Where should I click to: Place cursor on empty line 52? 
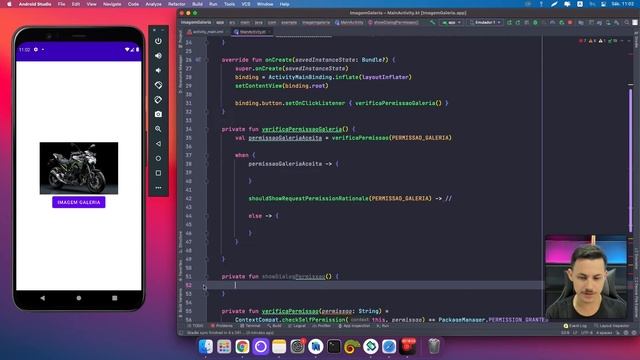click(376, 285)
